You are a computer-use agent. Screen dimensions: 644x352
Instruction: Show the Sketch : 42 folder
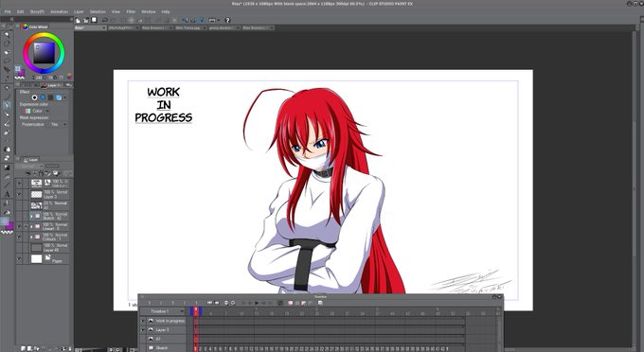pyautogui.click(x=19, y=216)
